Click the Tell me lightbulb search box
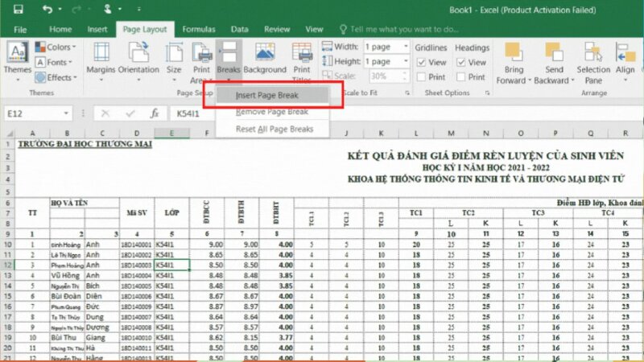This screenshot has width=644, height=362. (x=398, y=29)
